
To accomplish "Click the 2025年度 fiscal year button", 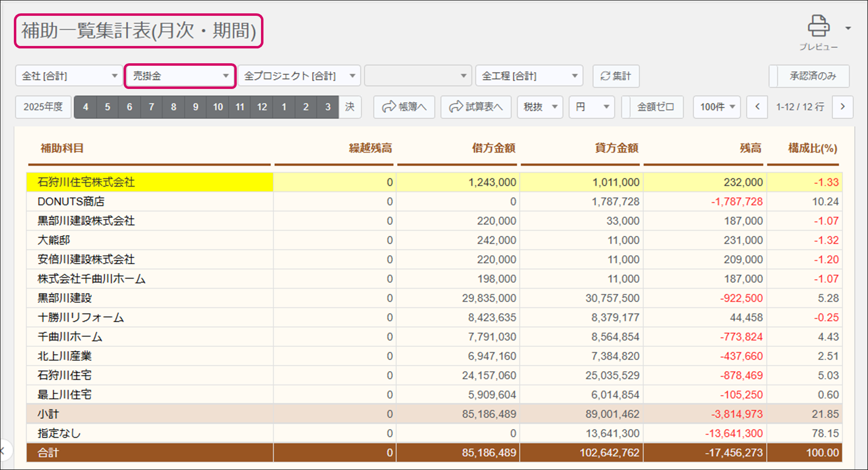I will point(43,107).
